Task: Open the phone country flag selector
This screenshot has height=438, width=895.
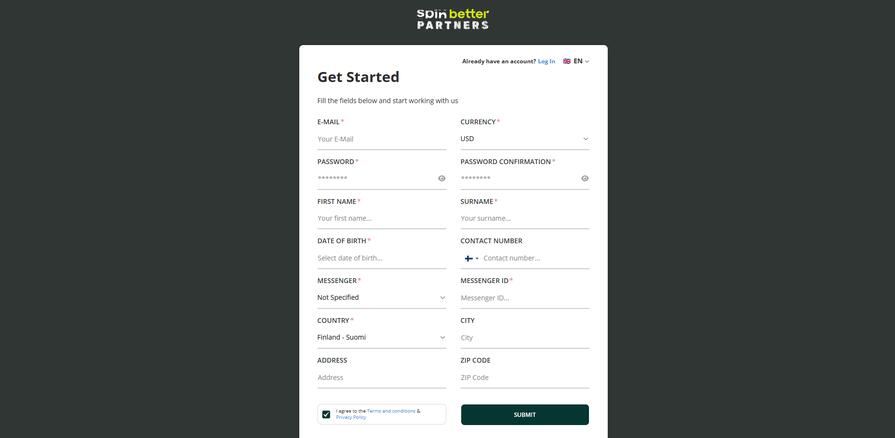Action: click(x=470, y=258)
